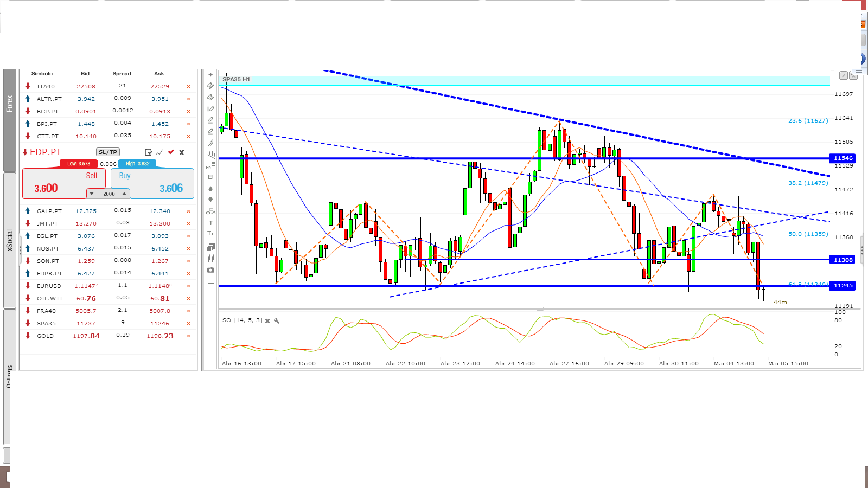Add a down arrow marker to chart
Screen dimensions: 868x488
[x=210, y=200]
